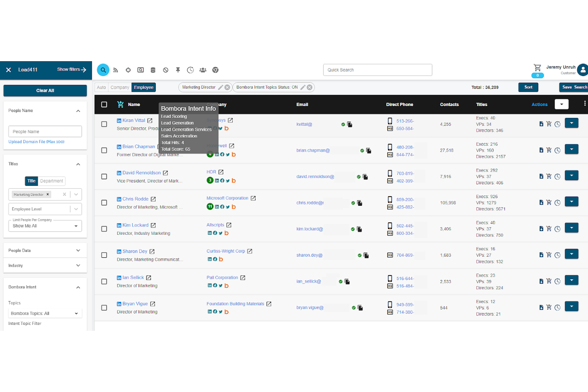The height and width of the screenshot is (392, 588).
Task: Collapse the People Name section
Action: coord(78,111)
